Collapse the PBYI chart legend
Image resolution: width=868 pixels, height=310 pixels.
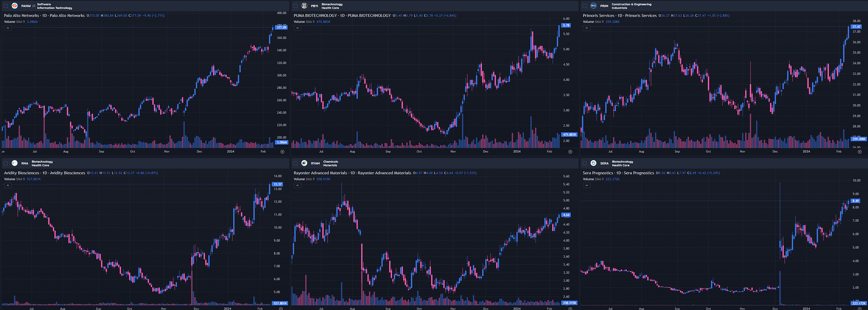pos(297,28)
